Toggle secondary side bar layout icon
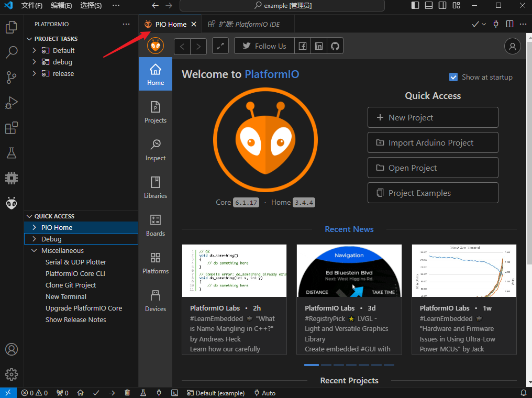 point(442,5)
